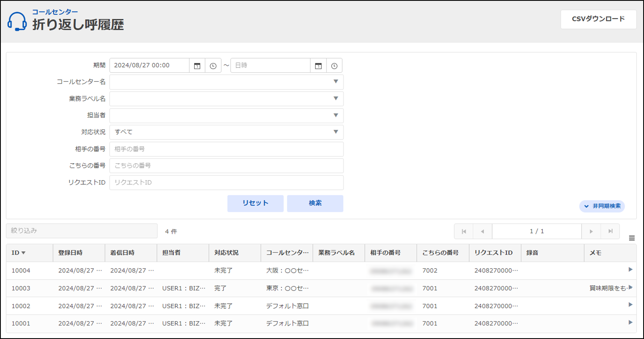The width and height of the screenshot is (644, 339).
Task: Click USER1：BIZ… in row 10001
Action: point(184,323)
